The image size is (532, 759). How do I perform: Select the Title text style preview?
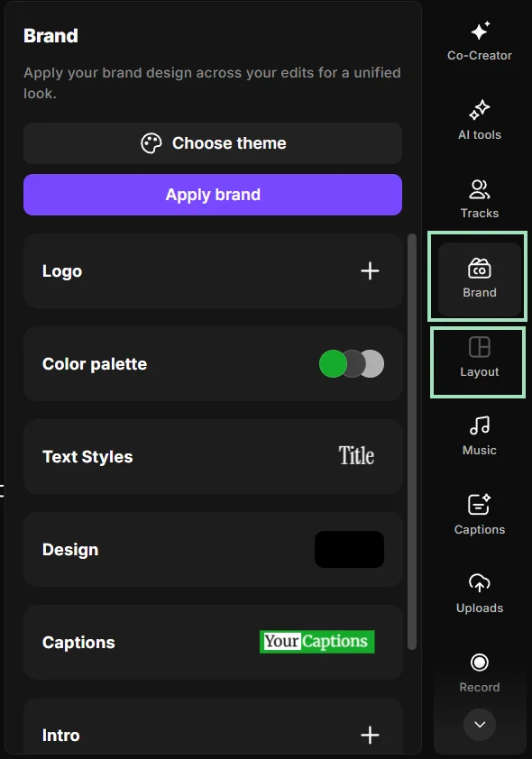[x=357, y=455]
